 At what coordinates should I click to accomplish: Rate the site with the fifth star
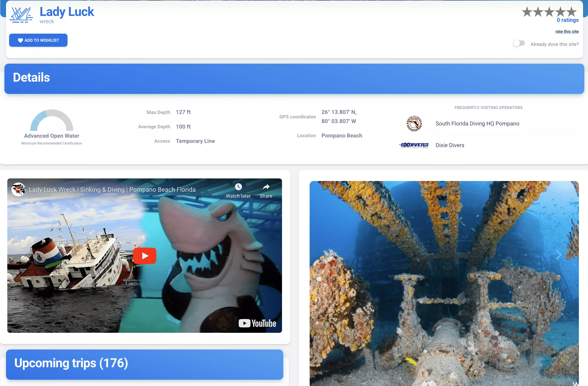[x=572, y=12]
